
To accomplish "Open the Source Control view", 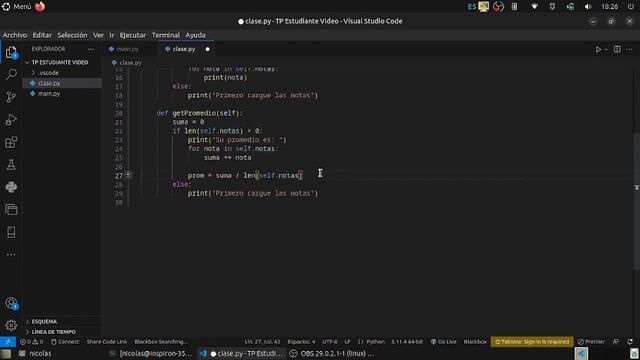I will [11, 97].
